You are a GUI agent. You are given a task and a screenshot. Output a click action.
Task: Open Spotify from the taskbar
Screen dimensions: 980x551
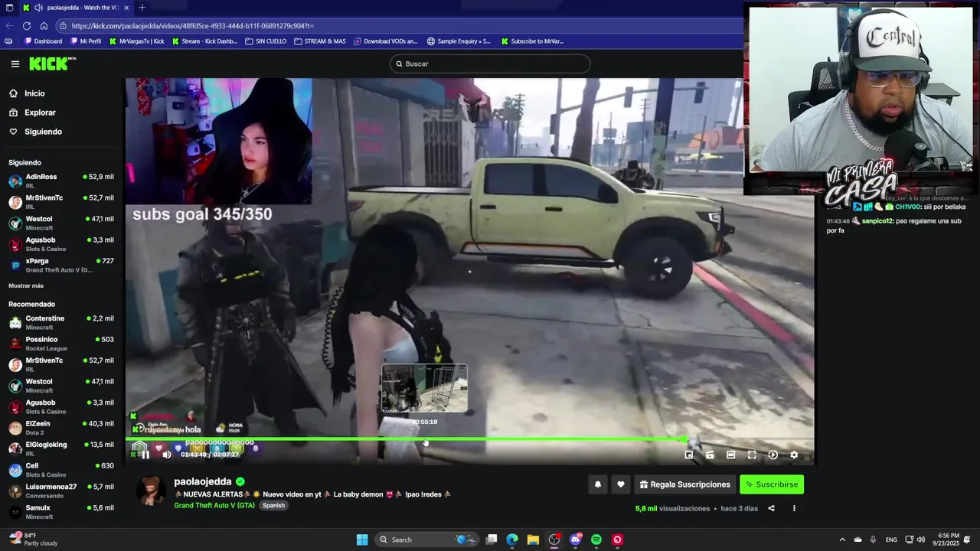596,540
